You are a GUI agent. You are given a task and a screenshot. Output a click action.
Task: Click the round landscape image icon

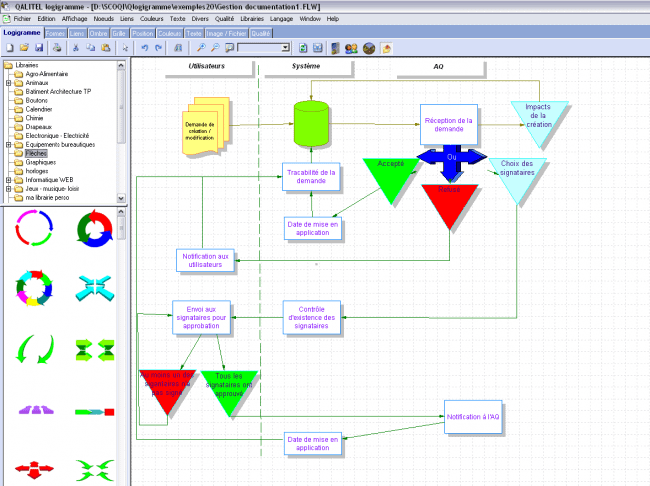click(x=369, y=49)
